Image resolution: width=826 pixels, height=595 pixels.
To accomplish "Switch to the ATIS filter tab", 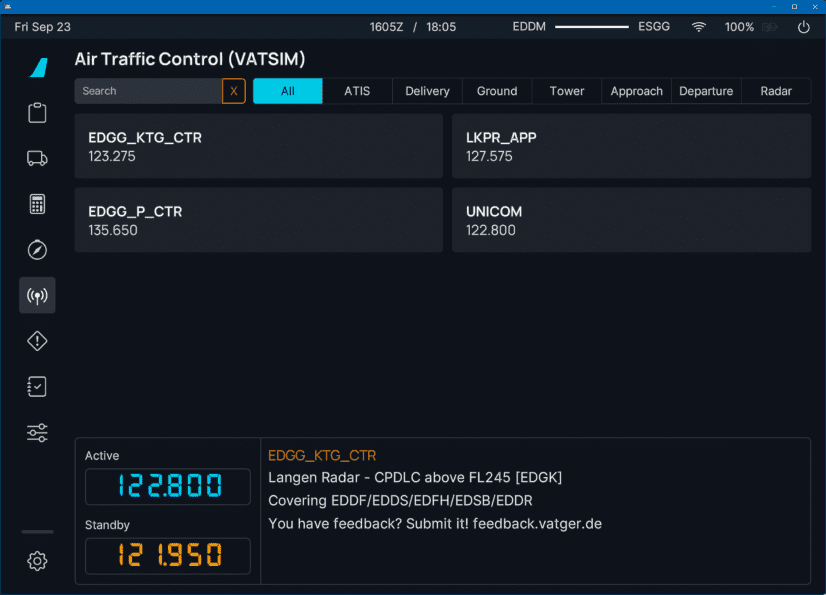I will (357, 91).
